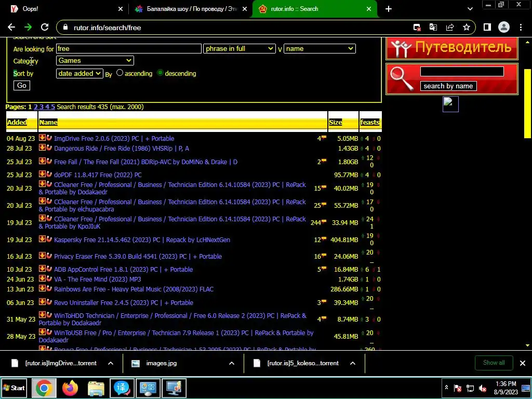Click Show all downloads button
Image resolution: width=532 pixels, height=399 pixels.
494,363
